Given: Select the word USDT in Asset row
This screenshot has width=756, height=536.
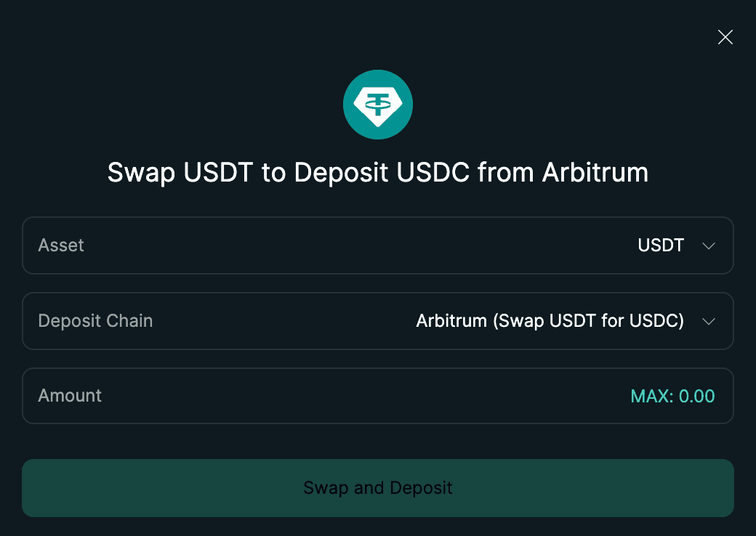Looking at the screenshot, I should (x=661, y=245).
